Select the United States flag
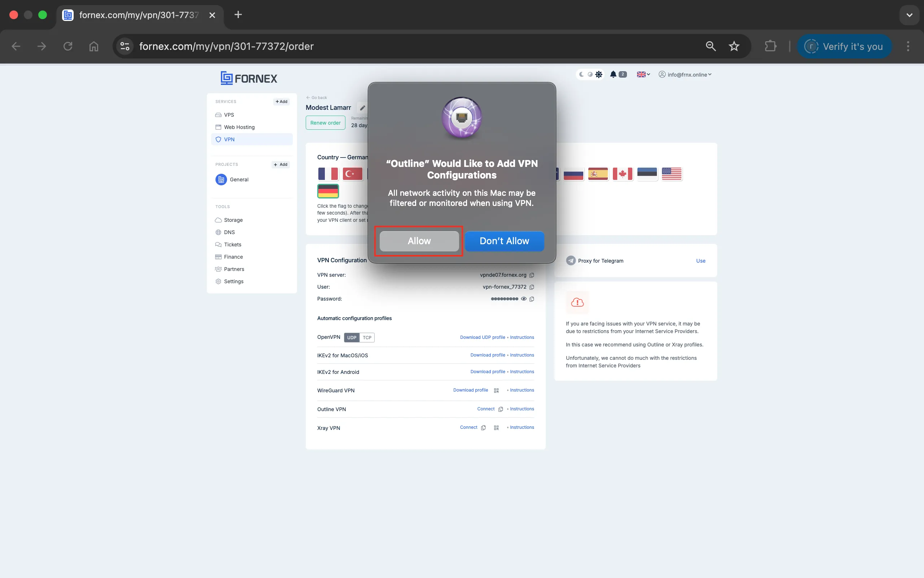The width and height of the screenshot is (924, 578). pos(672,174)
